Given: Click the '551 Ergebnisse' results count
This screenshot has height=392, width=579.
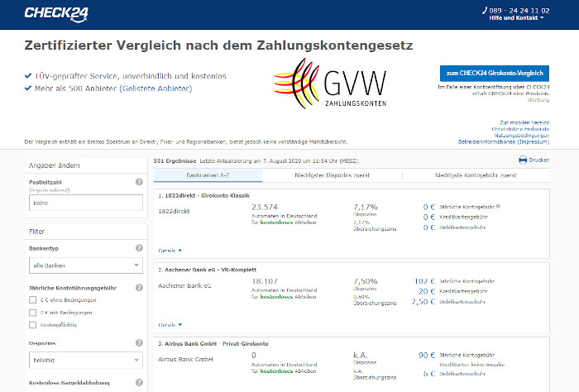Looking at the screenshot, I should coord(175,161).
